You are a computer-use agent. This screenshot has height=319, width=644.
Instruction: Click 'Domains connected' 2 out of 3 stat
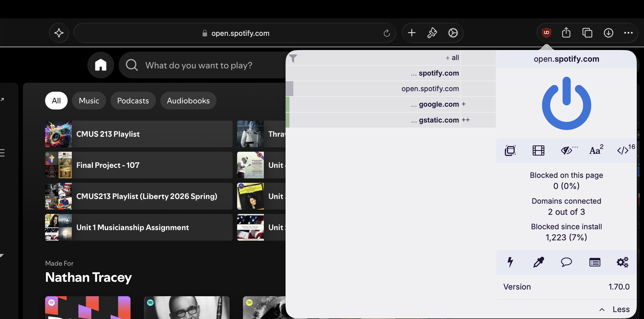[566, 206]
